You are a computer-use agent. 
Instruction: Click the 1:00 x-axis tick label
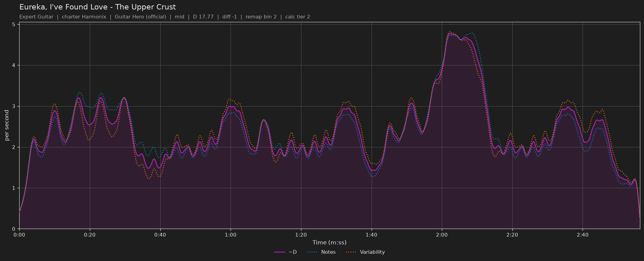231,235
